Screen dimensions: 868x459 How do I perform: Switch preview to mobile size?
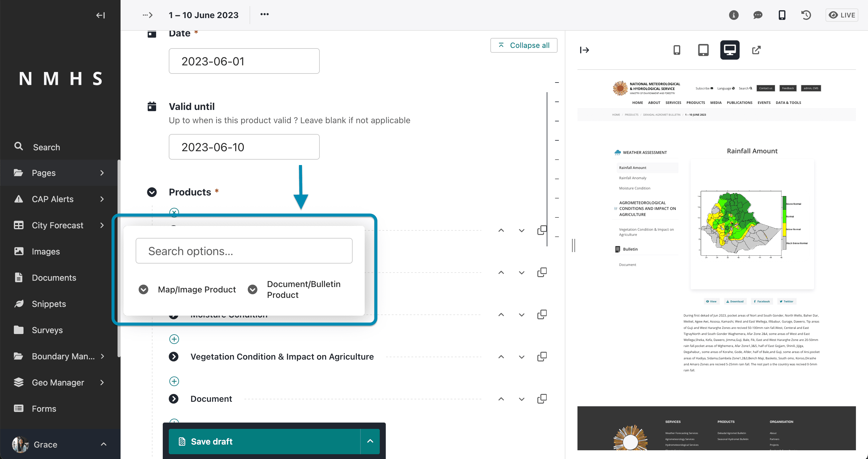(x=677, y=50)
